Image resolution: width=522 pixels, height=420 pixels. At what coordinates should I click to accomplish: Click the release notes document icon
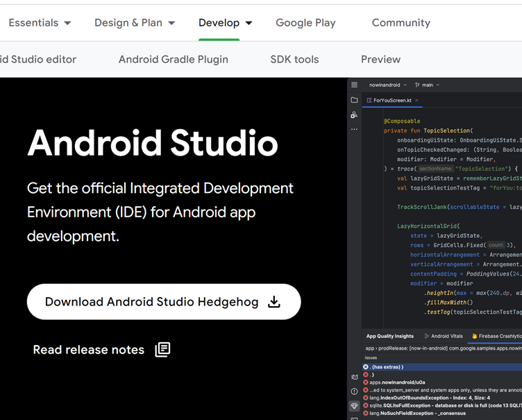pyautogui.click(x=162, y=350)
